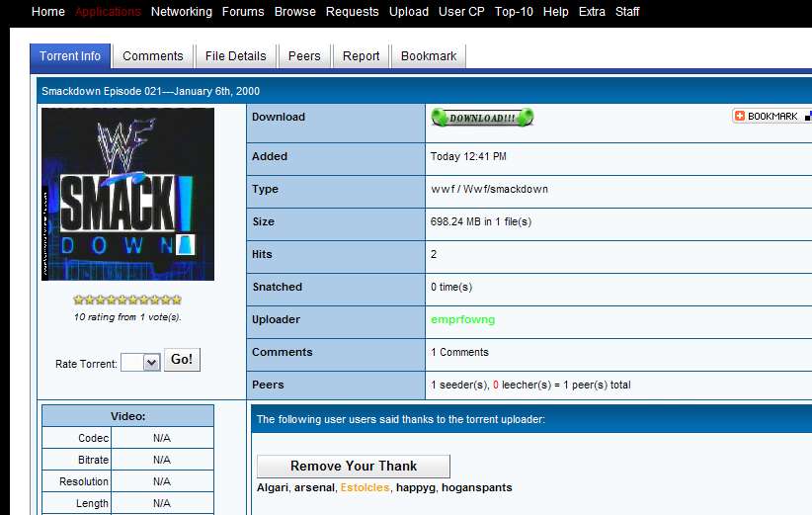This screenshot has width=812, height=515.
Task: Click the gold rating stars row
Action: click(x=127, y=300)
